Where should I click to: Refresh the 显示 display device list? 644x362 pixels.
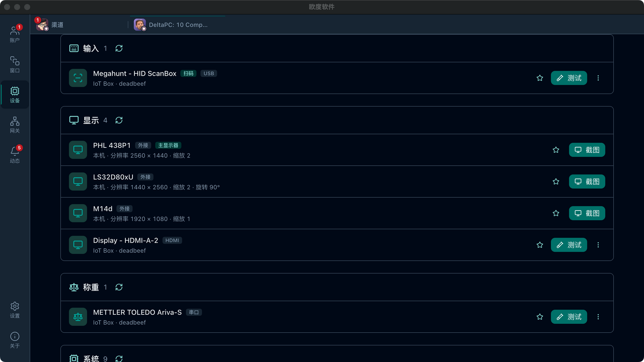119,120
